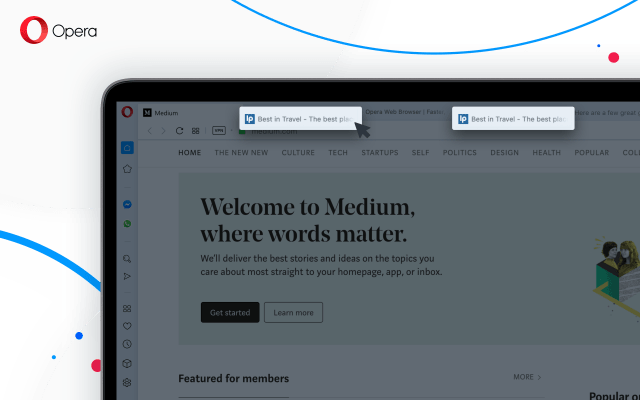Click Lonely Planet favicon on dragged tab
The image size is (640, 400).
click(250, 119)
